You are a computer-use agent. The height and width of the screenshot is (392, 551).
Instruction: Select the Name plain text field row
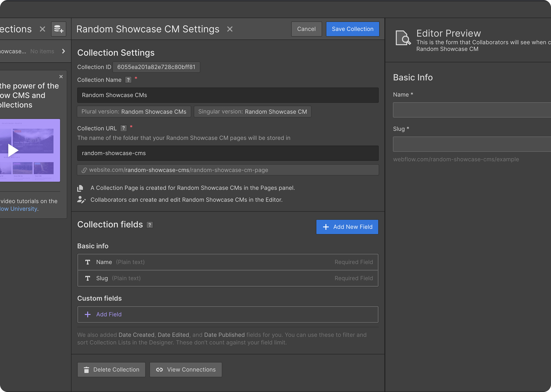click(x=228, y=262)
